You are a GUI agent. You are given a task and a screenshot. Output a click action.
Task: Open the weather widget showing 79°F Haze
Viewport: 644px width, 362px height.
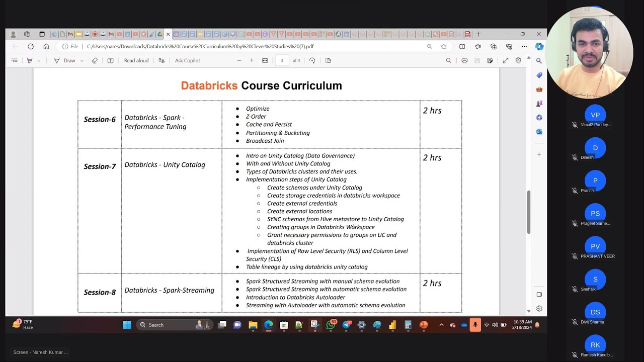[x=23, y=324]
